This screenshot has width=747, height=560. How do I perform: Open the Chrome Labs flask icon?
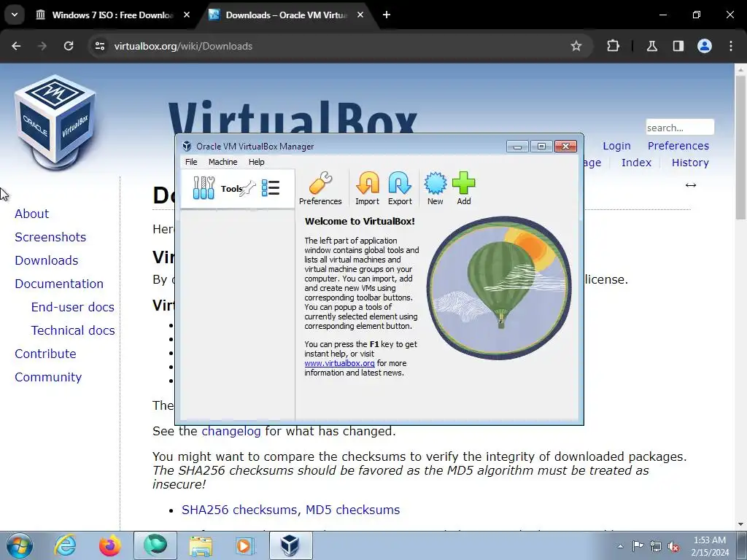651,46
